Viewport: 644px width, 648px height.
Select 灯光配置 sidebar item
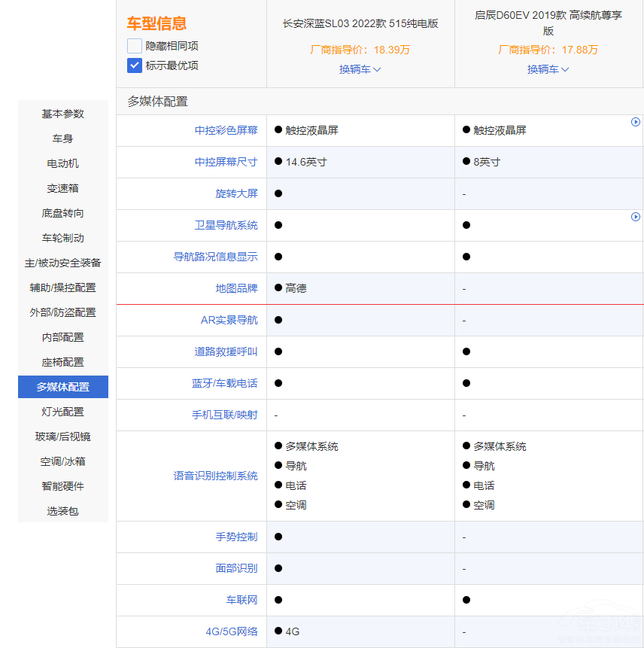[63, 412]
